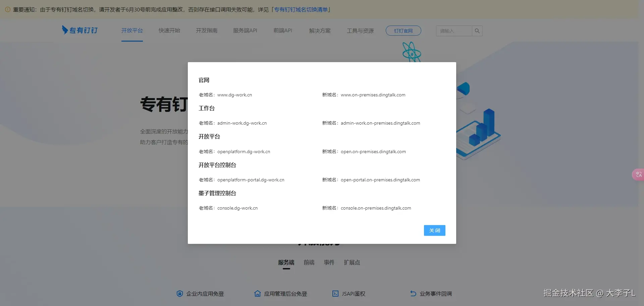Viewport: 644px width, 306px height.
Task: Open the translate widget on the right edge
Action: [638, 174]
